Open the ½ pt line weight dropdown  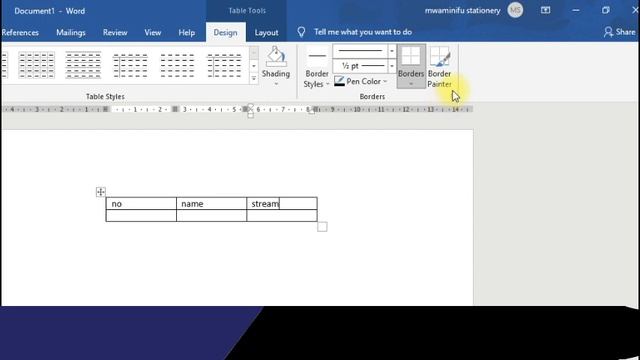coord(391,66)
